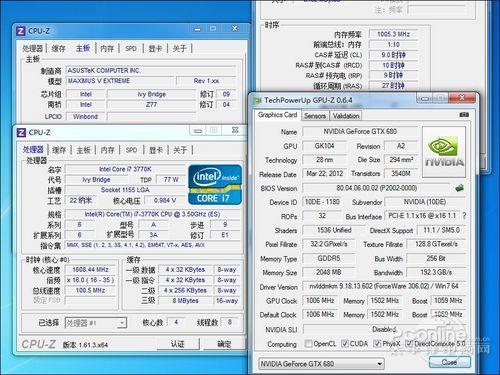Click the Z77 southbridge value
The height and width of the screenshot is (375, 500).
tap(151, 105)
